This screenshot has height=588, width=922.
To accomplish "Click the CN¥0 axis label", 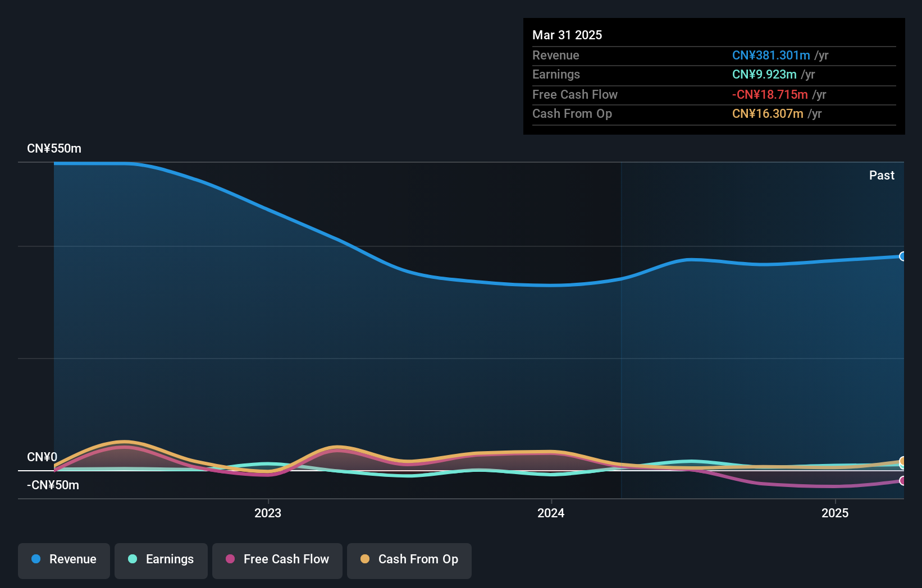I will (x=42, y=457).
